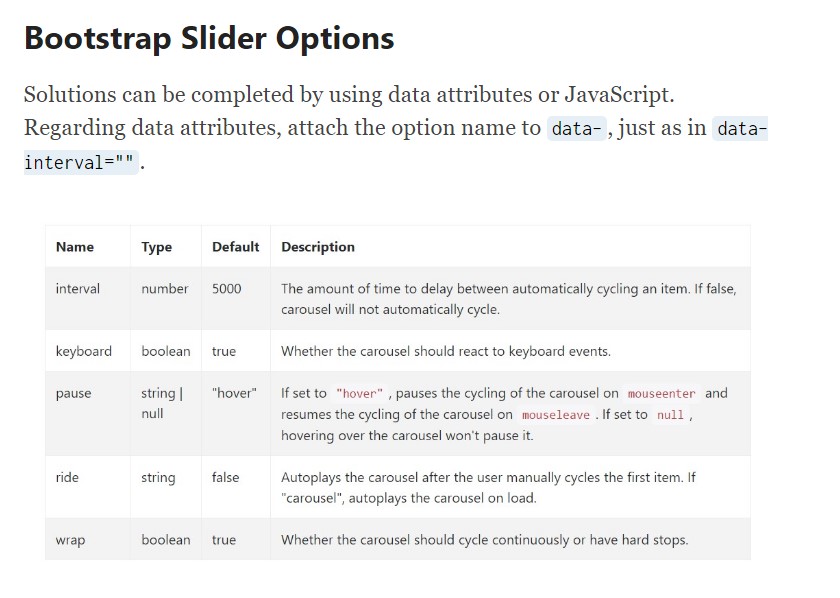The height and width of the screenshot is (598, 840).
Task: Click the inline "data-" code snippet
Action: [576, 129]
